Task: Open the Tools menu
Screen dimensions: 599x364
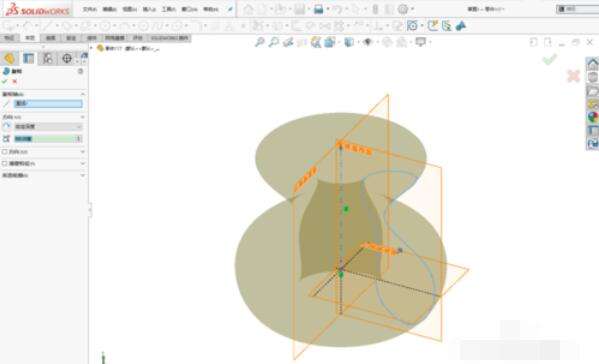Action: click(x=168, y=9)
